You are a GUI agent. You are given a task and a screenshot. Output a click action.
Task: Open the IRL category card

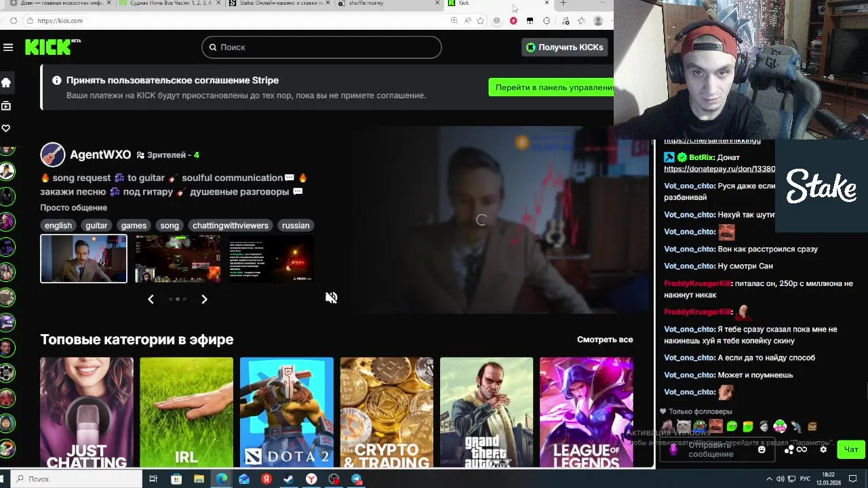tap(186, 412)
